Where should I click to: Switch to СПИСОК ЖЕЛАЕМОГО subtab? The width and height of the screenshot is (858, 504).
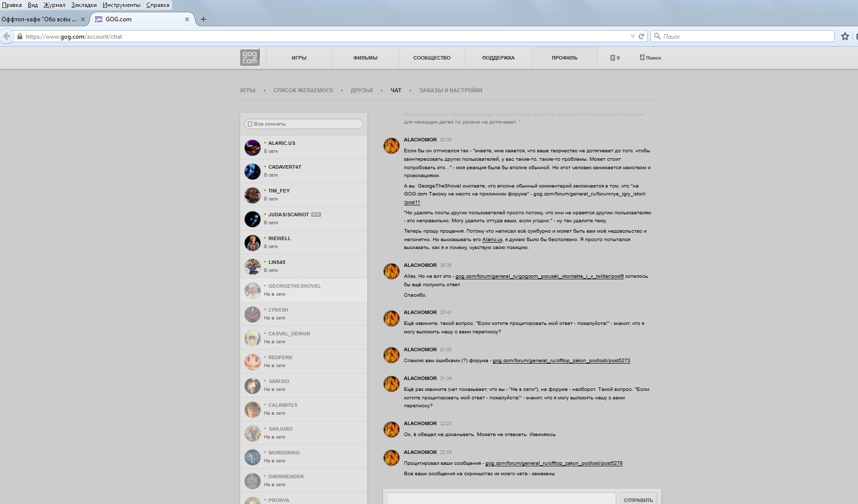[x=303, y=90]
